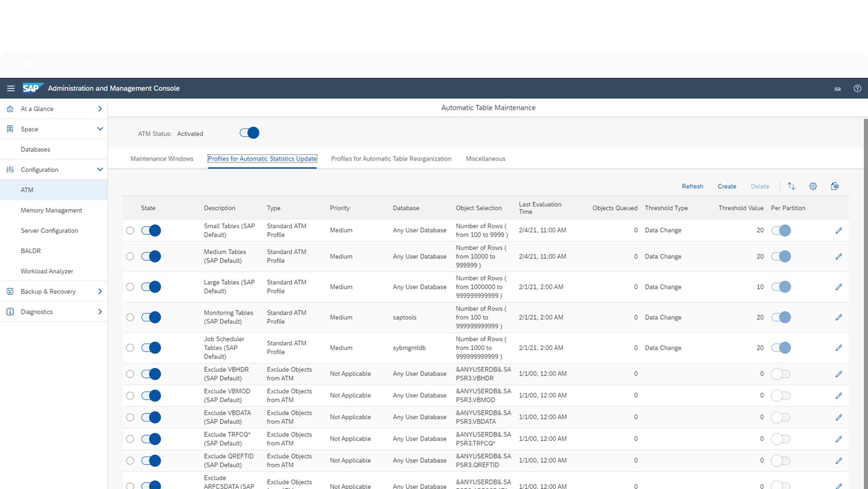Open table settings gear icon

pyautogui.click(x=813, y=186)
